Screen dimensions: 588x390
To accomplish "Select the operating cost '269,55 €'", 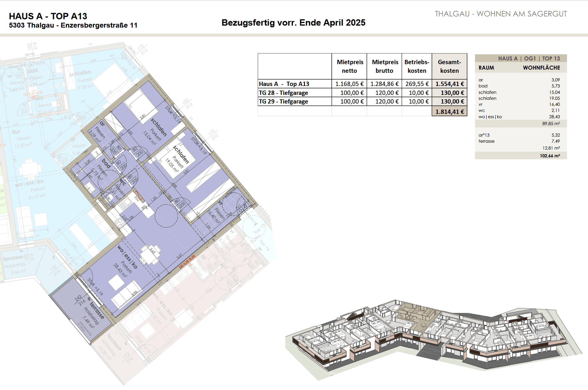I will pyautogui.click(x=417, y=84).
